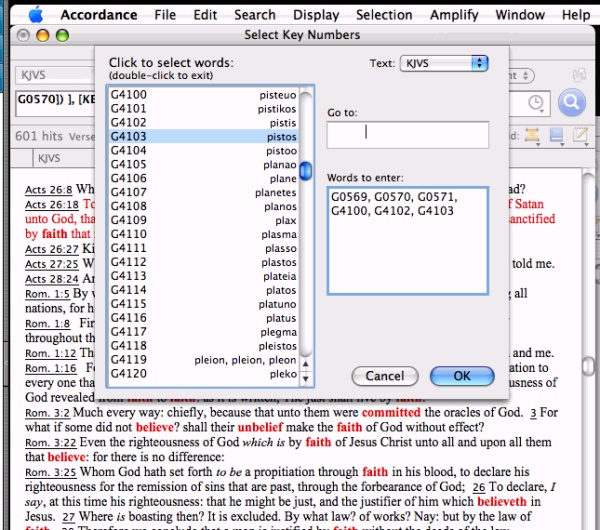Select G4114 platos in the list
Viewport: 600px width, 530px height.
(203, 290)
